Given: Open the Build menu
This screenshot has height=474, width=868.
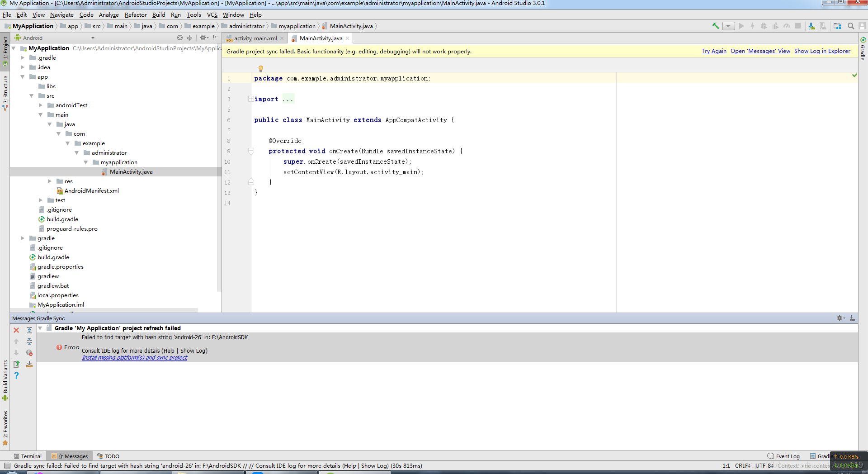Looking at the screenshot, I should tap(159, 15).
